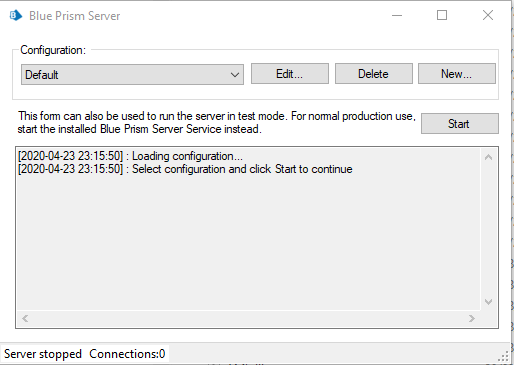
Task: Click the Delete configuration button
Action: [374, 74]
